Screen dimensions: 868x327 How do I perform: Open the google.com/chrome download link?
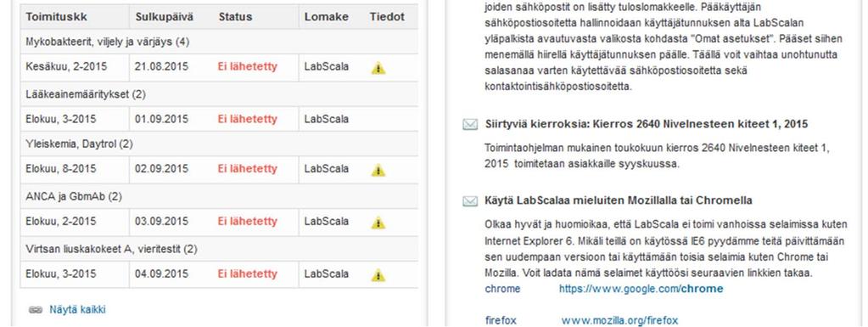coord(641,289)
